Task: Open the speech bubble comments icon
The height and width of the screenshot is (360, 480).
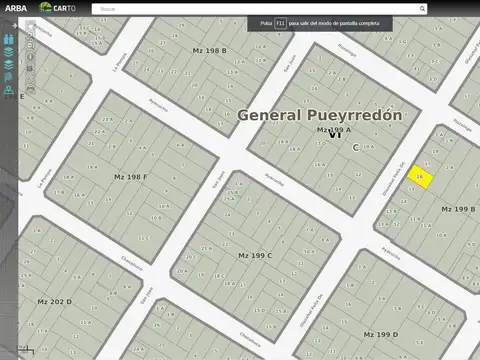Action: coord(8,77)
